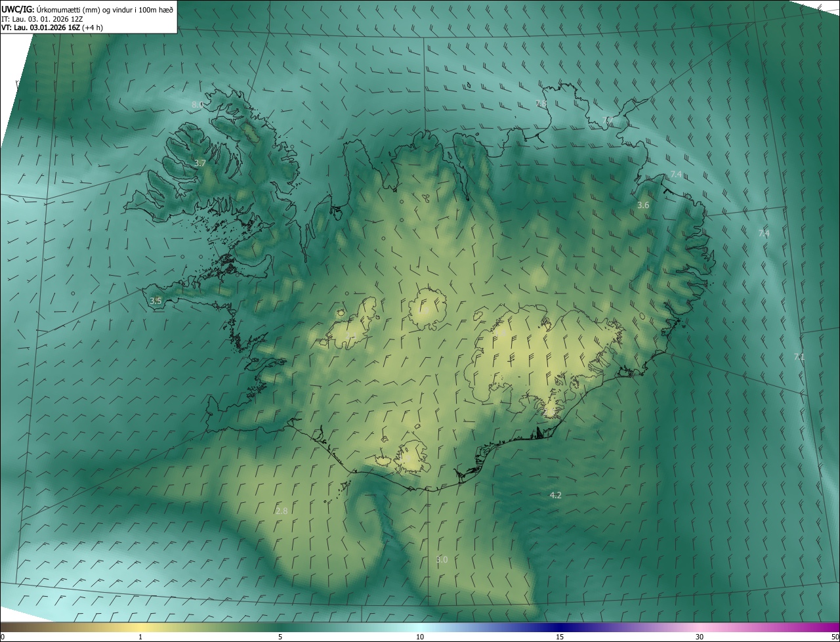This screenshot has width=840, height=642.
Task: Click the 3.5 value on the western peninsula tip
Action: (x=156, y=301)
